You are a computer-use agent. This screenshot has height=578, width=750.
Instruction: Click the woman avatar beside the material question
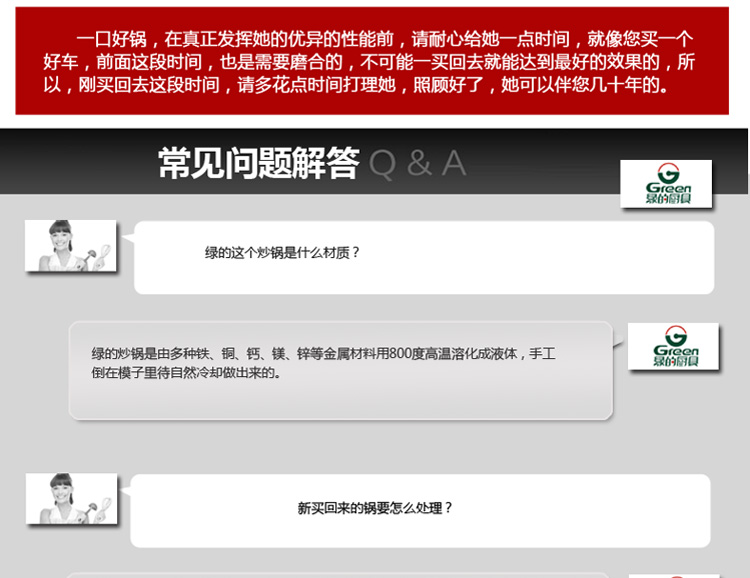(x=70, y=245)
